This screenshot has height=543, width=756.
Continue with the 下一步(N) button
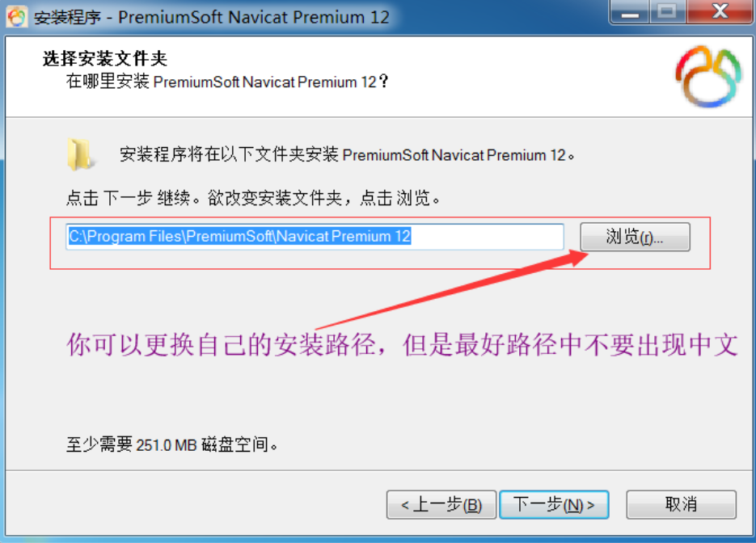point(554,504)
